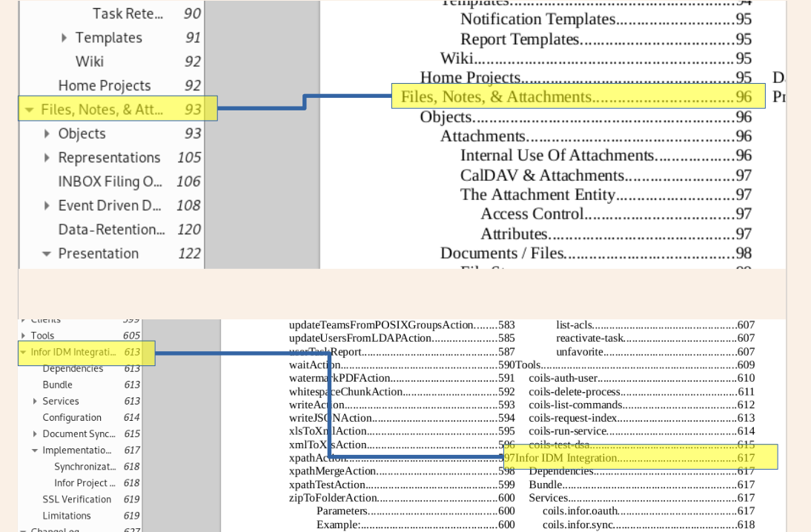
Task: Expand the Tools 605 outline arrow
Action: (23, 336)
